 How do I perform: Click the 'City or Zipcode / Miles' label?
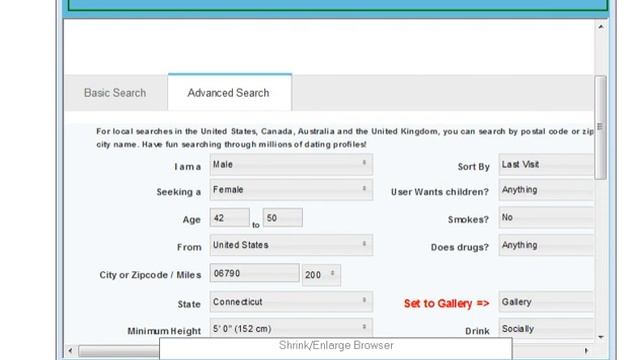(x=150, y=275)
